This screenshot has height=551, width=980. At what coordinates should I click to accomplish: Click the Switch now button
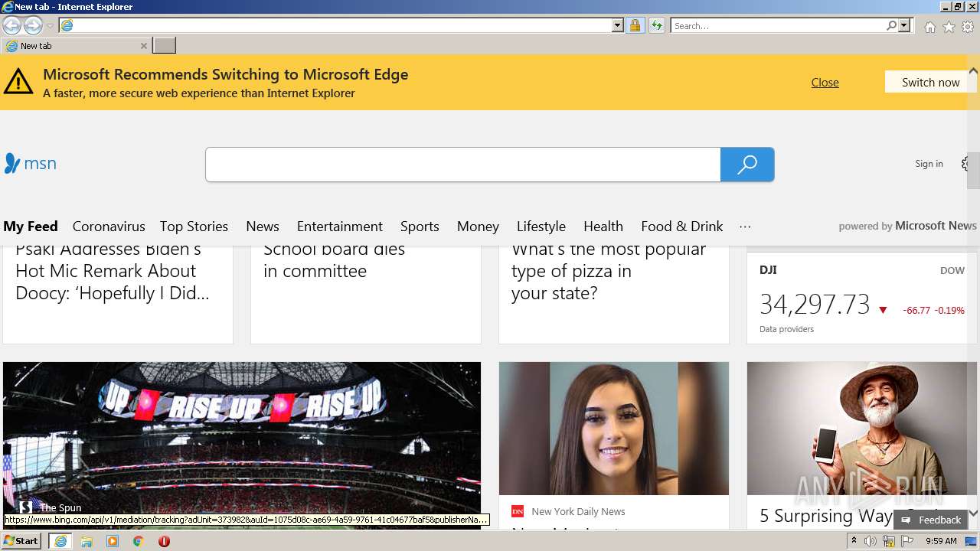point(930,82)
